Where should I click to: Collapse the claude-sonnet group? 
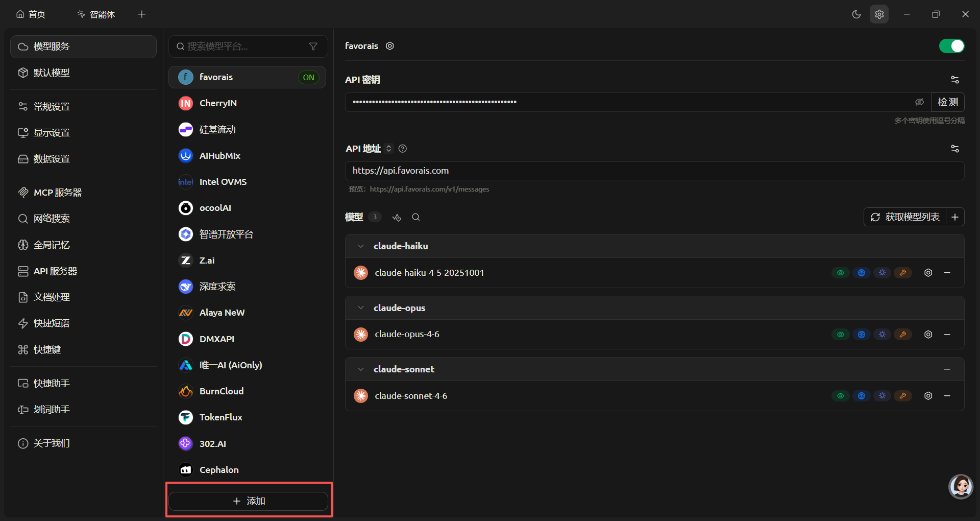[x=361, y=369]
